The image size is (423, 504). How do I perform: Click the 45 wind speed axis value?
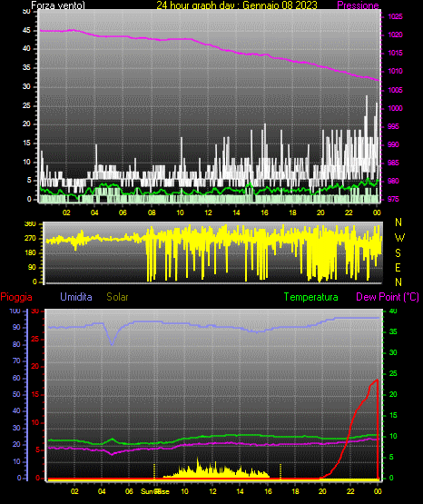[26, 31]
